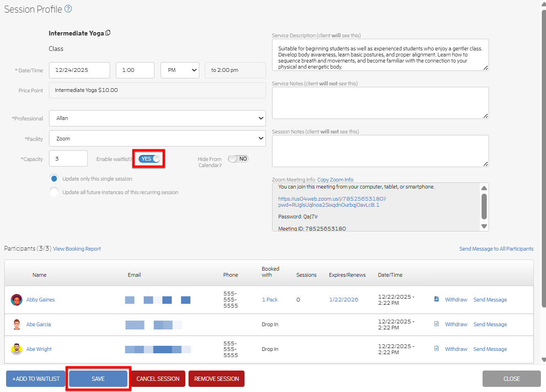Image resolution: width=546 pixels, height=392 pixels.
Task: Open the Facility dropdown showing Zoom
Action: 157,139
